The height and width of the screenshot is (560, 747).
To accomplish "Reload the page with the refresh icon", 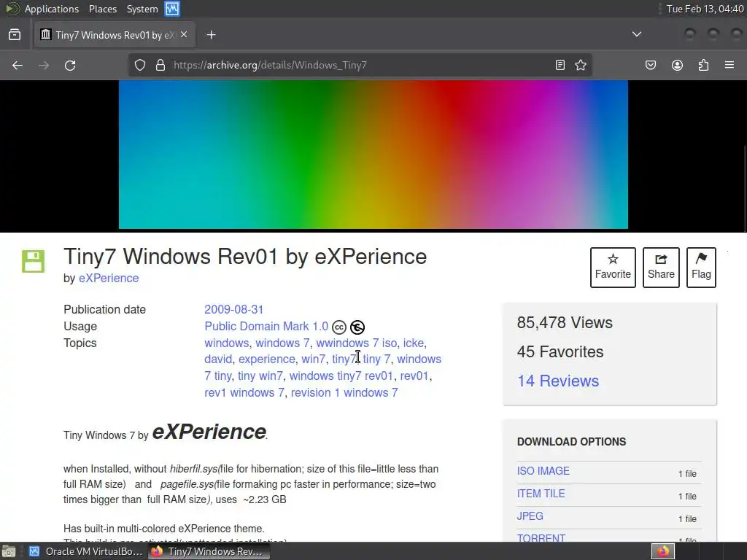I will 70,65.
